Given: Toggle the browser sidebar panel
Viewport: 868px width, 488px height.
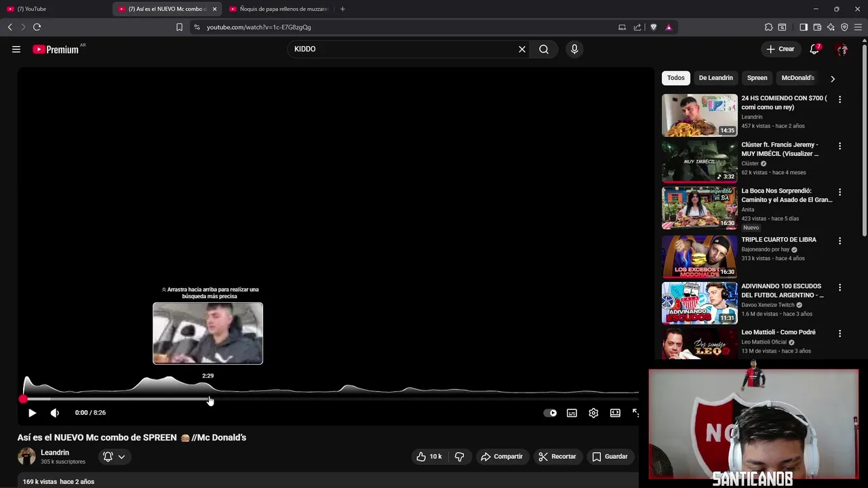Looking at the screenshot, I should point(804,27).
